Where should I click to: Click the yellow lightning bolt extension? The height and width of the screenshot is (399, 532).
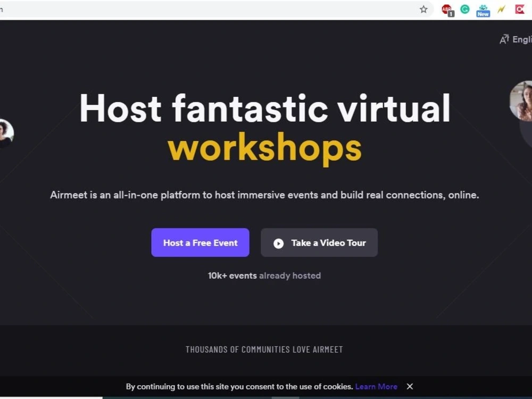tap(502, 9)
